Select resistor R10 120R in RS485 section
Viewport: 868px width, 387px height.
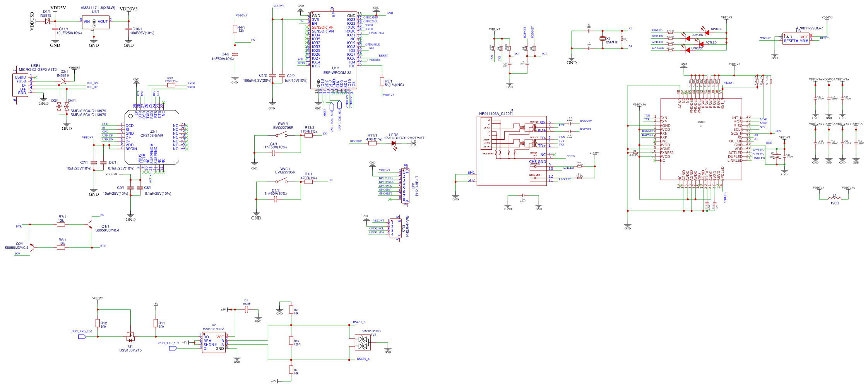coord(291,341)
